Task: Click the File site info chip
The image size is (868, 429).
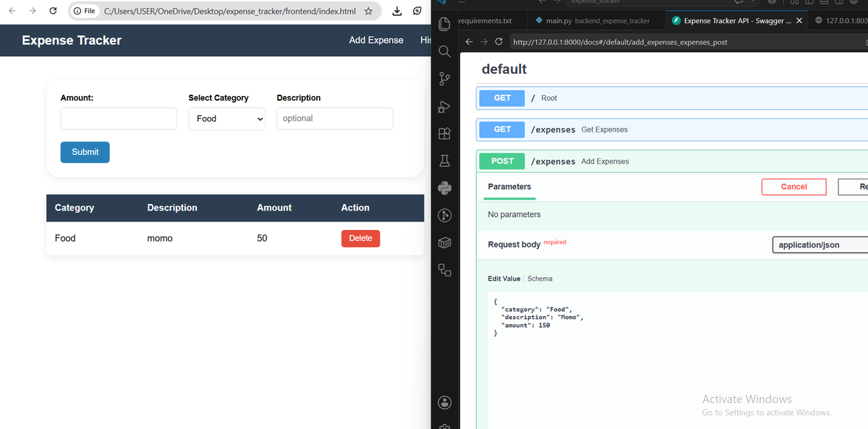Action: click(85, 12)
